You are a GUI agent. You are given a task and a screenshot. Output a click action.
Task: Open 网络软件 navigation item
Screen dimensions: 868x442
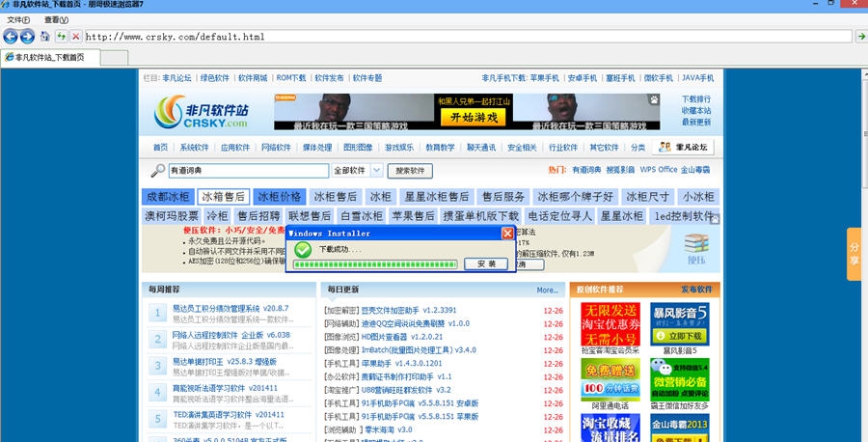[x=276, y=148]
